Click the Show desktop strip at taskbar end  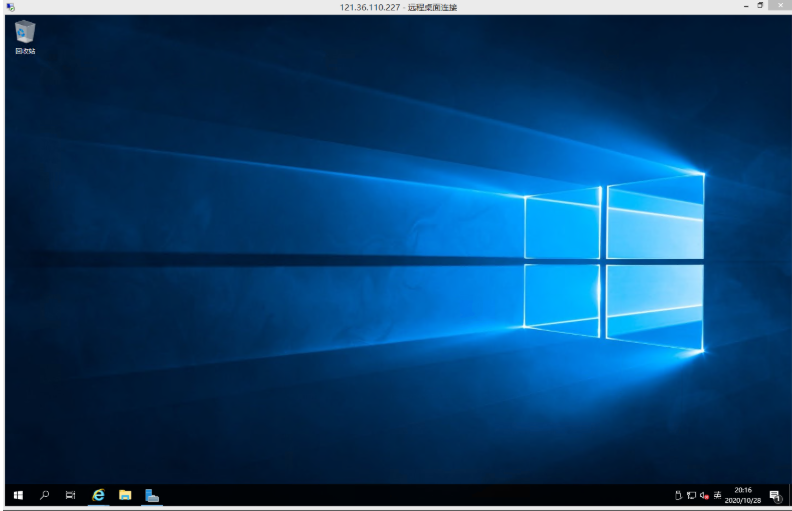tap(788, 495)
